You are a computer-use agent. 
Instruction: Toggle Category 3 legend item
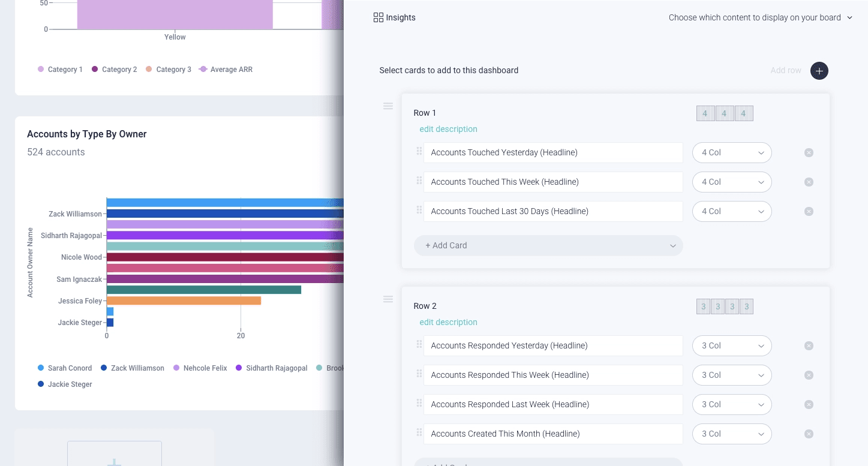click(x=169, y=70)
